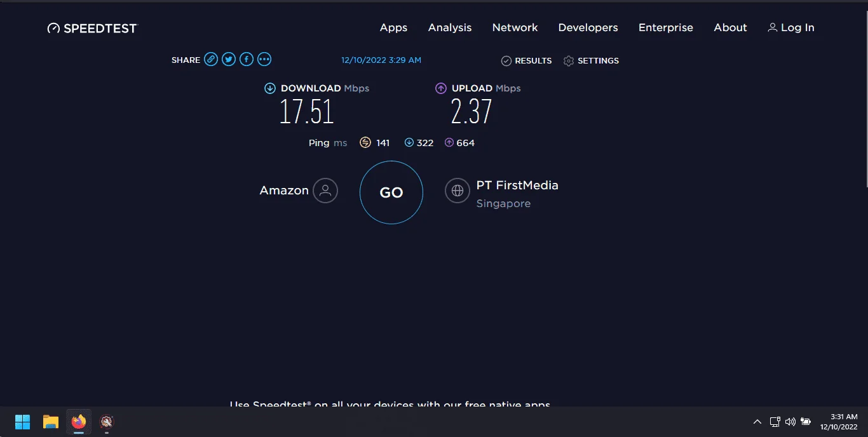Open network status in system tray
Image resolution: width=868 pixels, height=437 pixels.
[775, 422]
